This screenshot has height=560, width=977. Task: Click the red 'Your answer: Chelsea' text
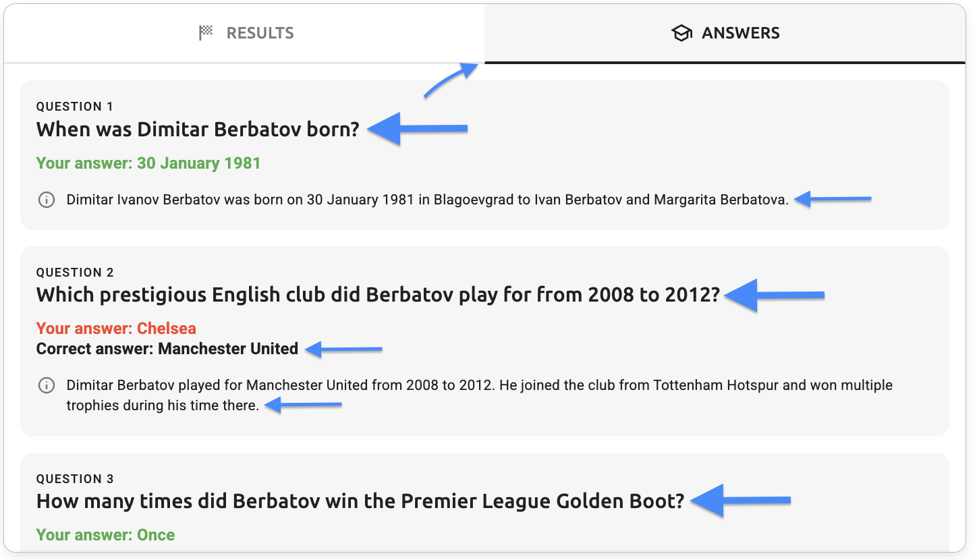click(x=116, y=329)
